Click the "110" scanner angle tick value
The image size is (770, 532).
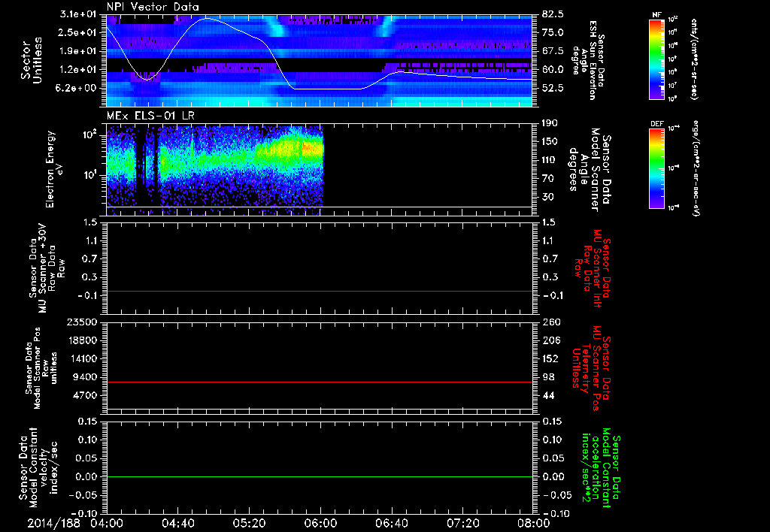click(x=550, y=159)
